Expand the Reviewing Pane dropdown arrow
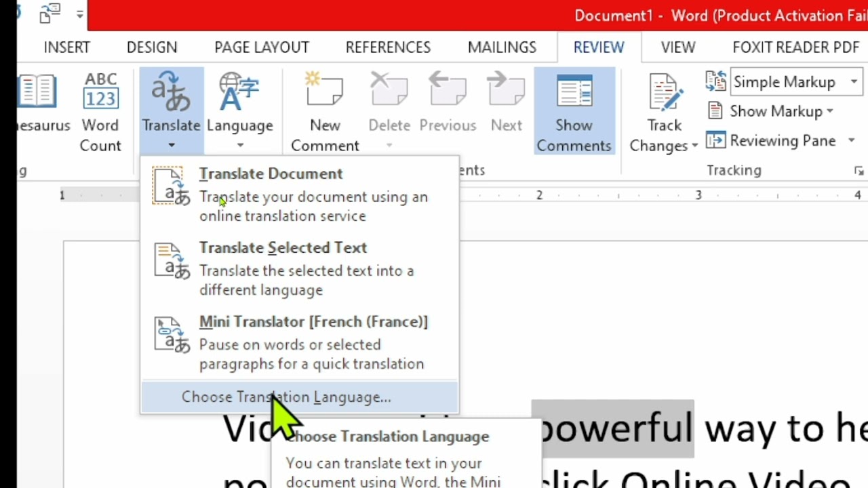The image size is (868, 488). (x=851, y=140)
